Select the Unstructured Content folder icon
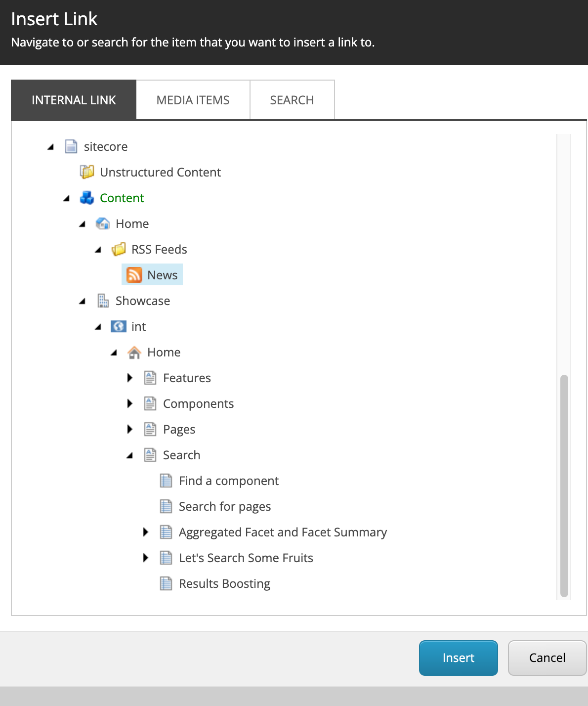The image size is (588, 706). click(87, 172)
